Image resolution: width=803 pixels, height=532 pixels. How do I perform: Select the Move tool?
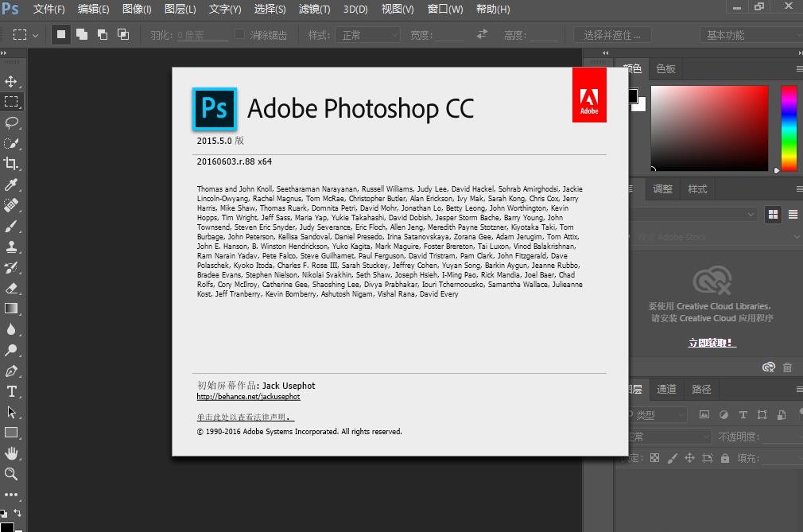click(11, 81)
